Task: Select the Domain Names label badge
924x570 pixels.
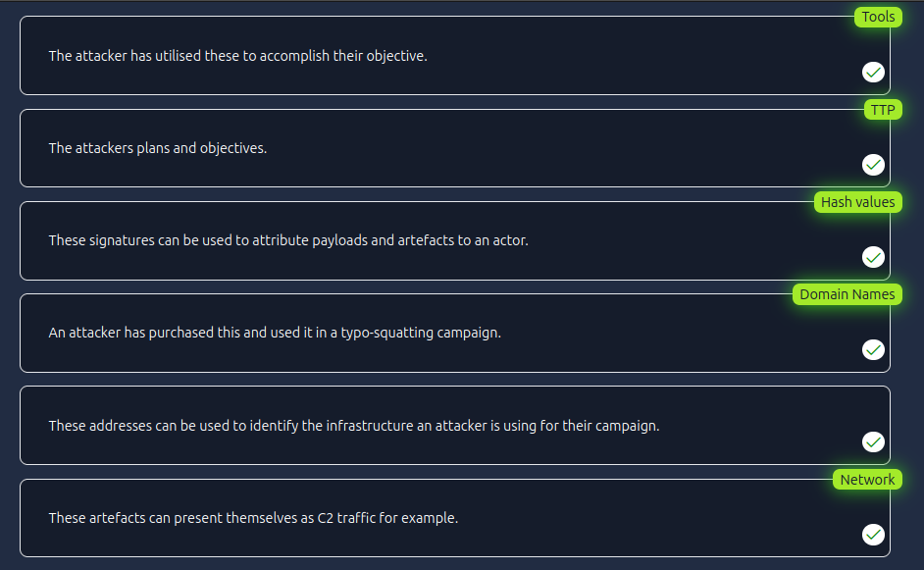Action: (847, 294)
